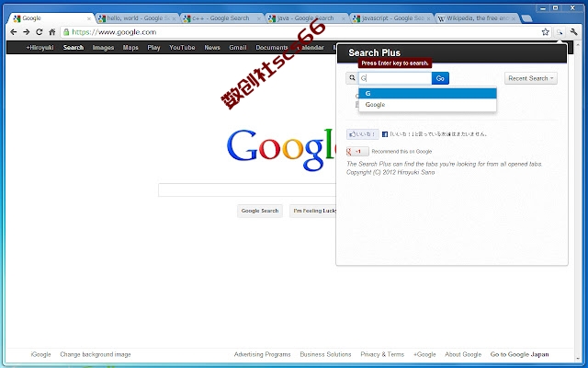
Task: Go forward with the browser forward arrow
Action: pyautogui.click(x=27, y=32)
